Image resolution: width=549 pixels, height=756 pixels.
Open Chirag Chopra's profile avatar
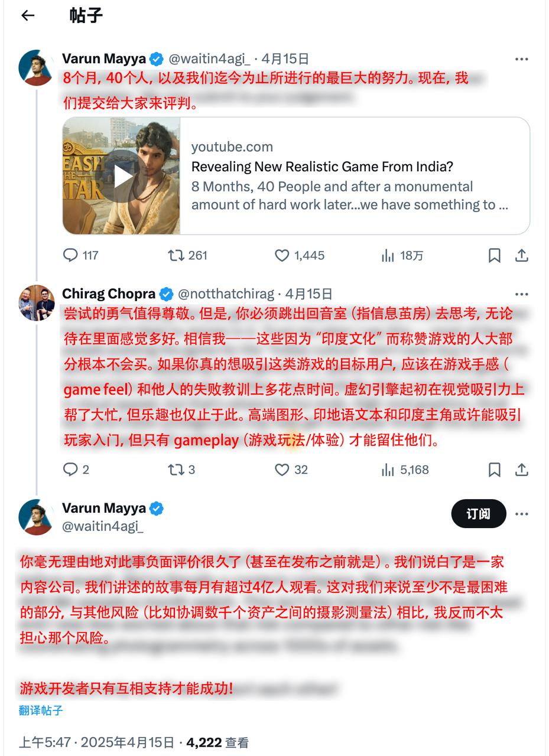click(37, 302)
